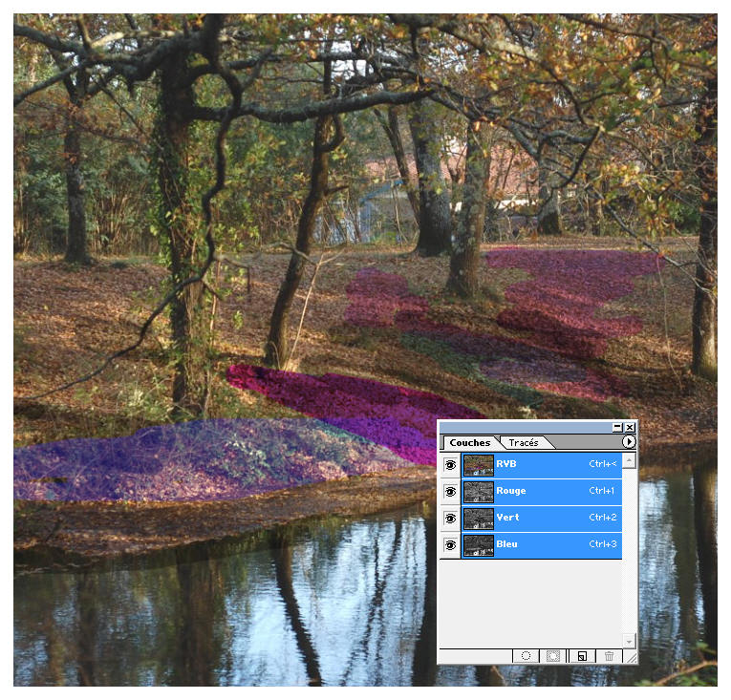Click the scrollbar down arrow in channels panel
This screenshot has height=700, width=731.
point(629,642)
